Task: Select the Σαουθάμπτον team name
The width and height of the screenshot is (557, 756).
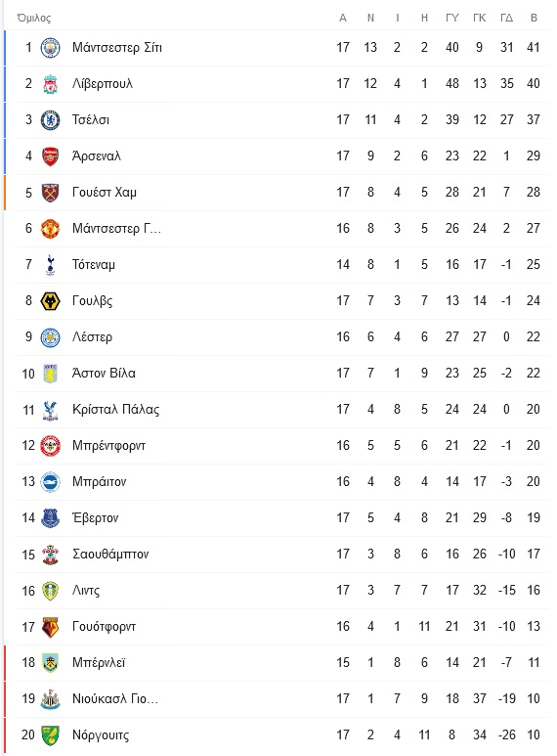Action: tap(110, 554)
